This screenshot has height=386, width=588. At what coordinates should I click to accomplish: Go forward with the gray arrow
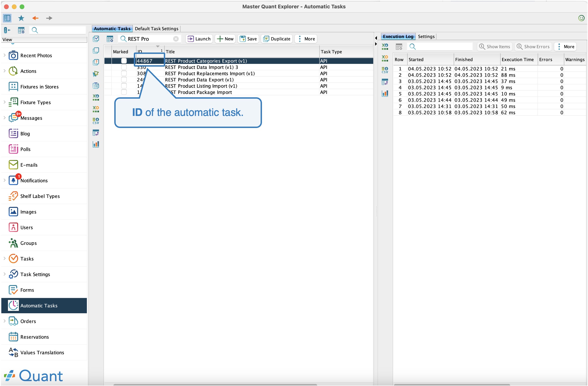(49, 18)
